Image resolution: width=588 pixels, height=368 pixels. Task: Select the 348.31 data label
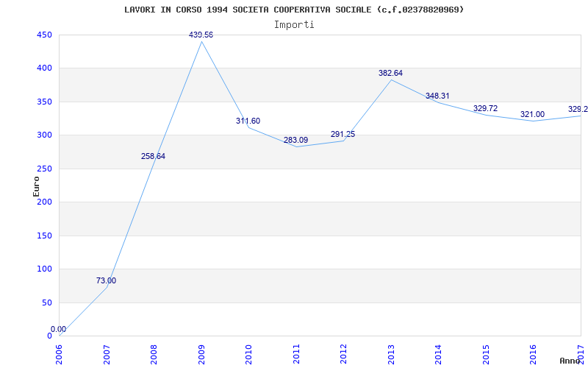pos(437,96)
